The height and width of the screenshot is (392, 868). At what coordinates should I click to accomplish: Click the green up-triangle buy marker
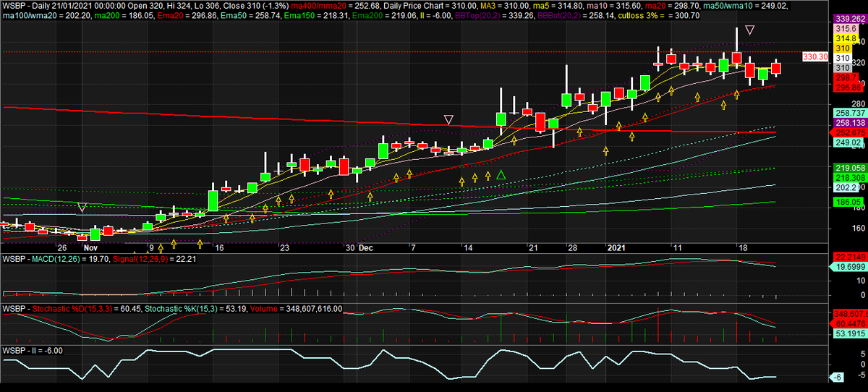click(x=501, y=175)
